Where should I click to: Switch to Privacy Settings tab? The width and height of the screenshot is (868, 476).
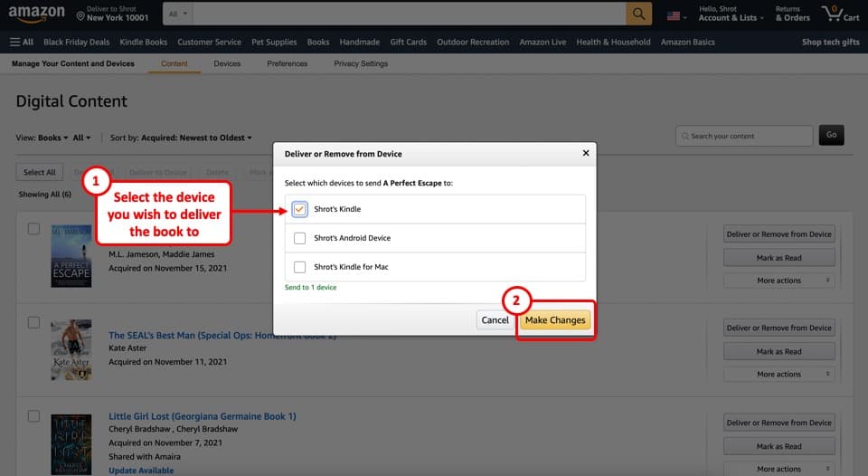361,63
